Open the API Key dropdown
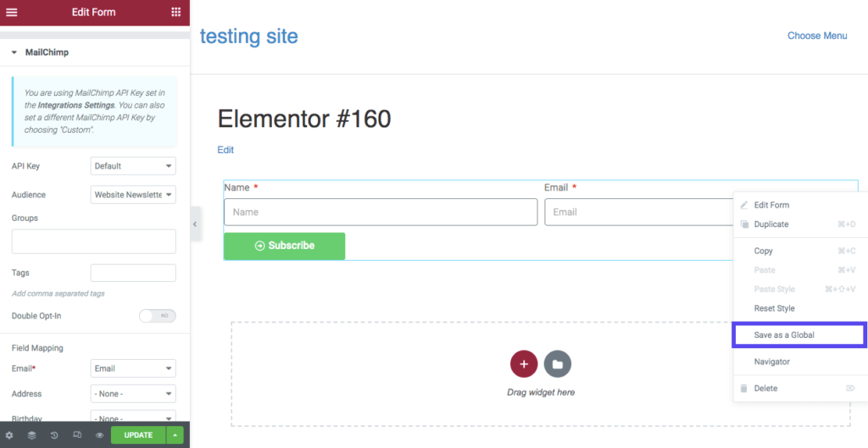The height and width of the screenshot is (448, 868). [133, 166]
